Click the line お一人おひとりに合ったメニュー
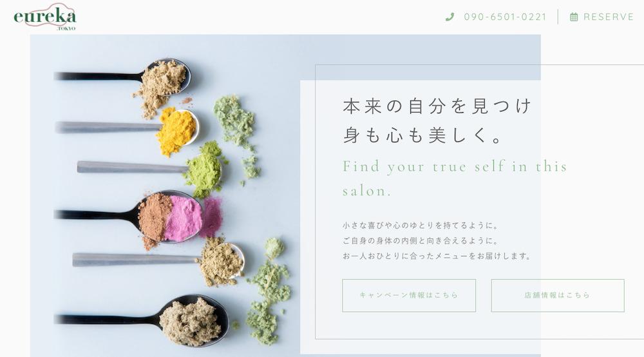 [x=437, y=256]
